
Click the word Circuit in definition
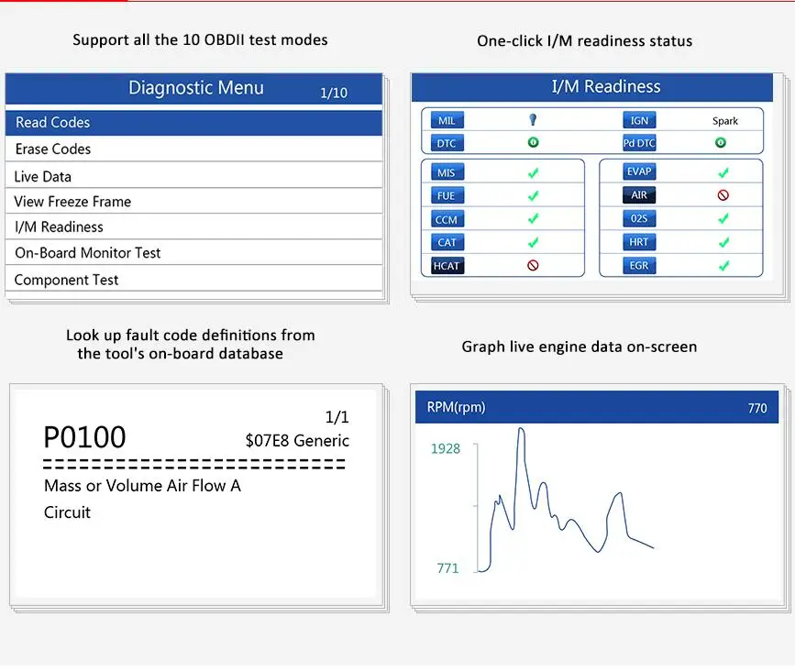[67, 512]
